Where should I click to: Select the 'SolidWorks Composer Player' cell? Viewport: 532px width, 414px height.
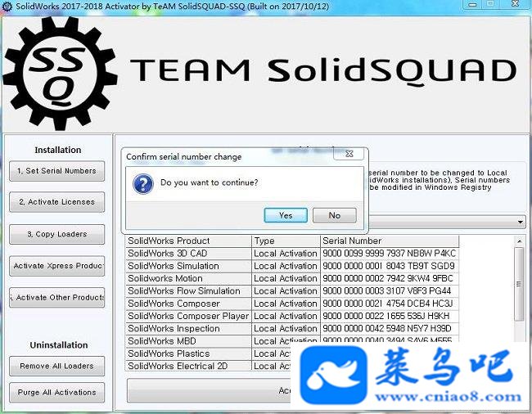(188, 316)
